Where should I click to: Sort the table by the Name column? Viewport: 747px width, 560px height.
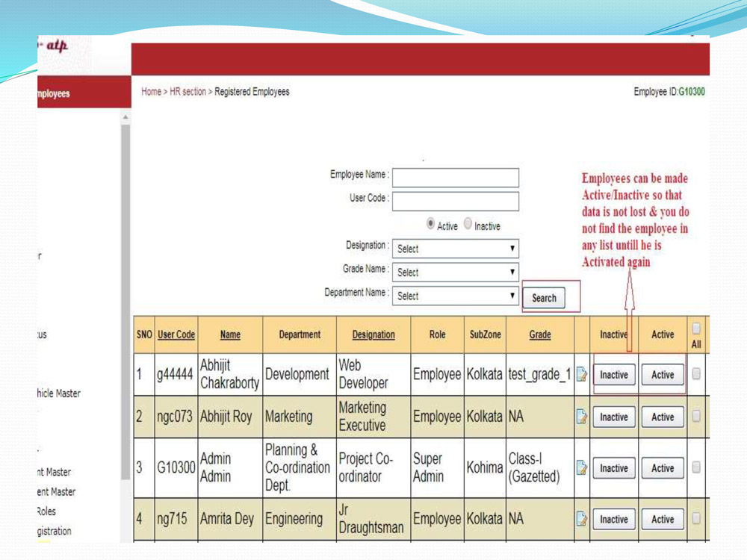(229, 335)
